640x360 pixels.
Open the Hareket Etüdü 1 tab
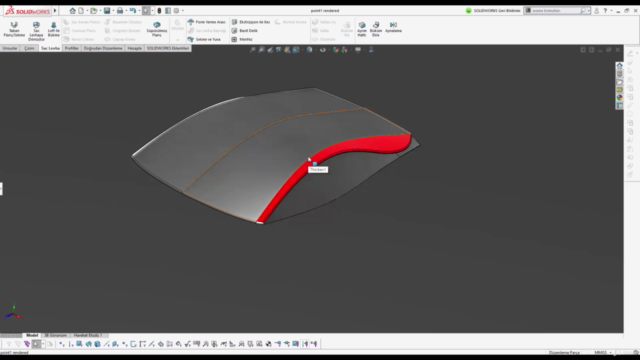click(x=88, y=335)
